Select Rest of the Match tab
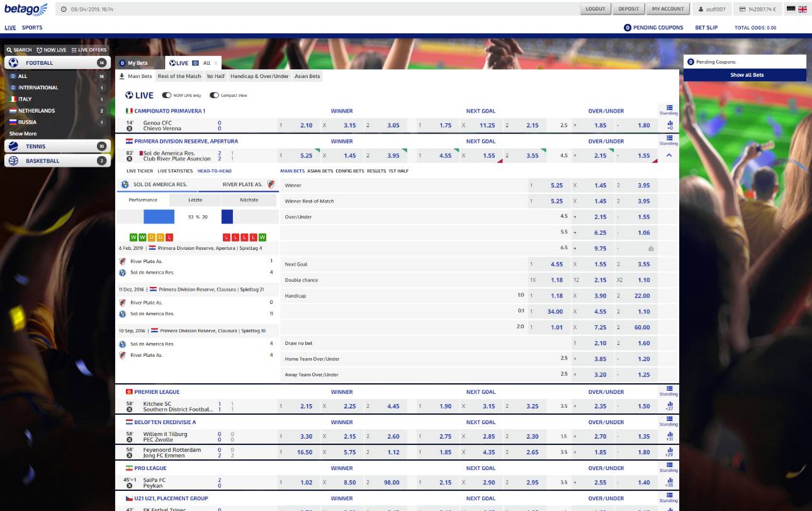The image size is (812, 511). pyautogui.click(x=179, y=76)
